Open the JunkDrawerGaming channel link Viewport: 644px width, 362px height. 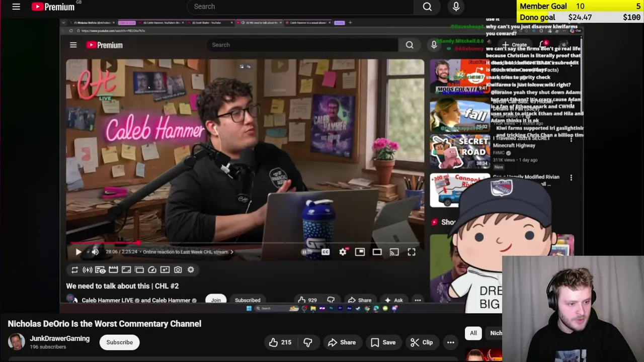(59, 338)
